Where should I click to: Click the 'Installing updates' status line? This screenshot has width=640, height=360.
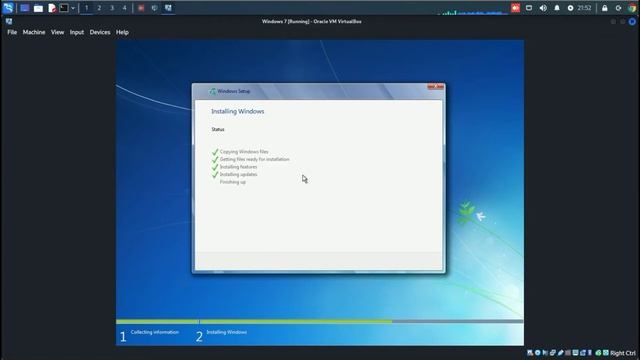tap(238, 174)
